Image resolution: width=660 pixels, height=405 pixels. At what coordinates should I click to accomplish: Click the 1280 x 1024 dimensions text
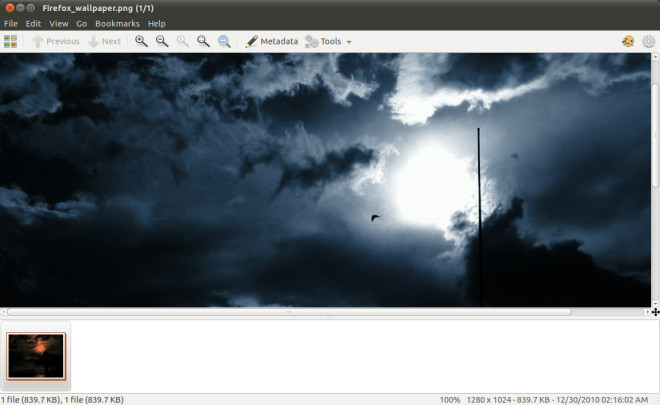click(489, 400)
